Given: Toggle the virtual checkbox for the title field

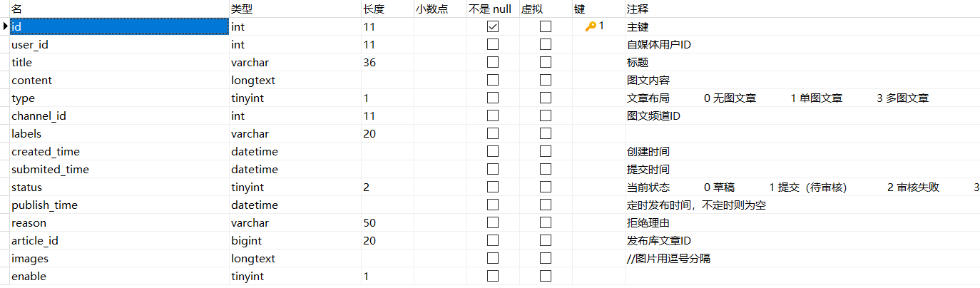Looking at the screenshot, I should [x=546, y=63].
